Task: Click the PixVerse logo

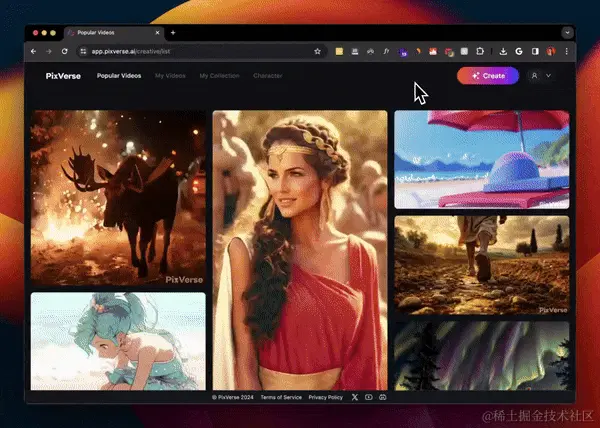Action: [x=63, y=76]
